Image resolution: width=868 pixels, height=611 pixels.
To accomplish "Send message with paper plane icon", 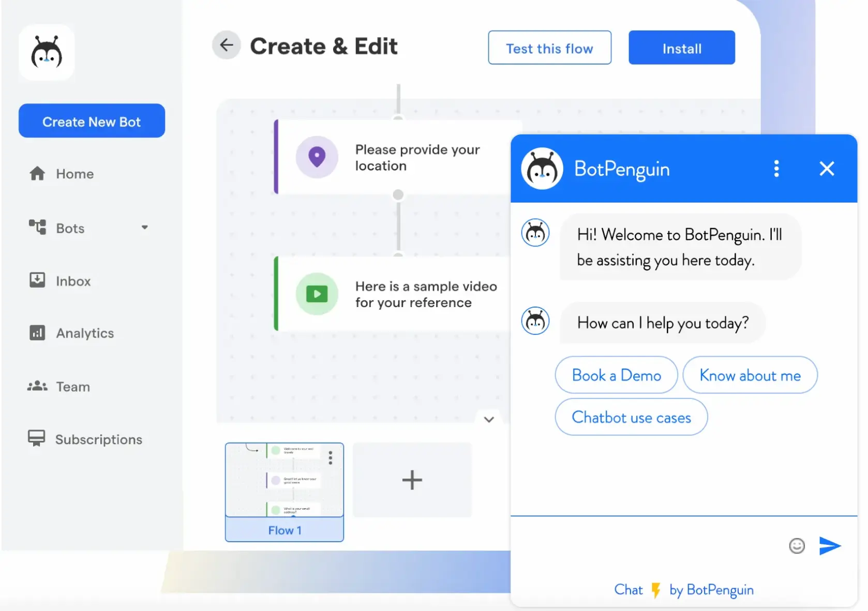I will [x=830, y=545].
